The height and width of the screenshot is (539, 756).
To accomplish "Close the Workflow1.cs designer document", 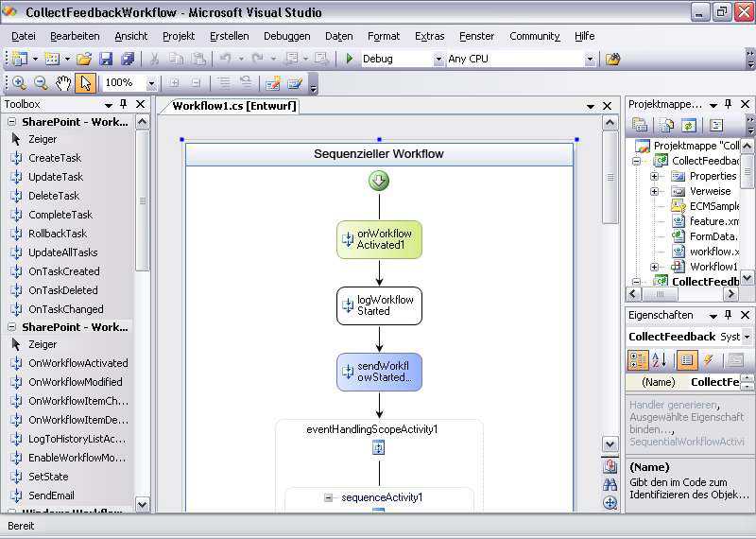I will coord(607,106).
